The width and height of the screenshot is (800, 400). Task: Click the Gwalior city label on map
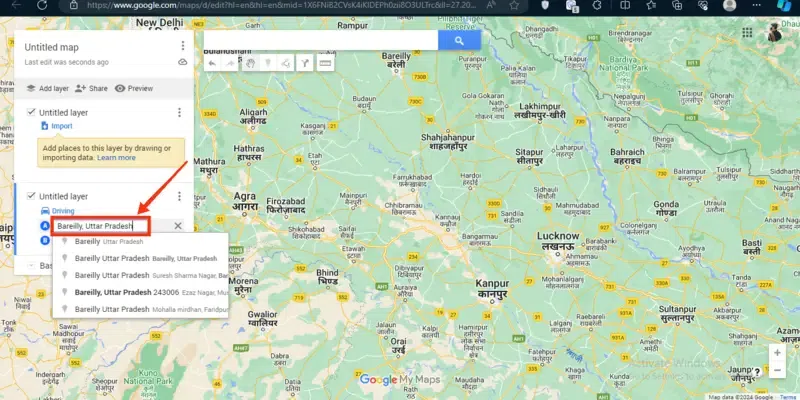click(x=262, y=318)
